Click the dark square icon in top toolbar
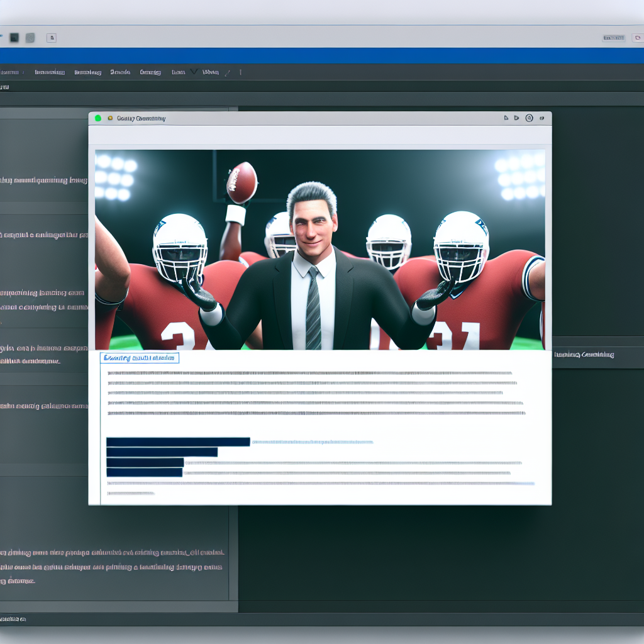The height and width of the screenshot is (644, 644). click(14, 38)
